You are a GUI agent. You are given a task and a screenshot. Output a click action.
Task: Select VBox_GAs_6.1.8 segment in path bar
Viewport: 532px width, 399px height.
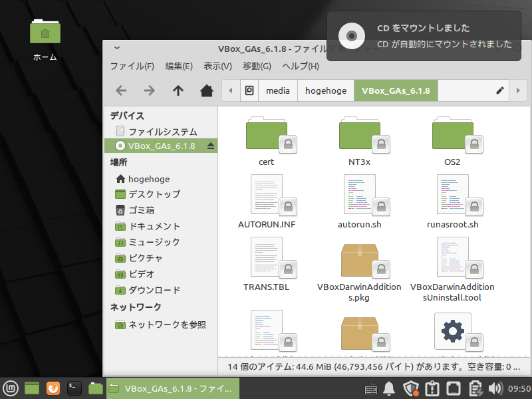click(x=396, y=90)
